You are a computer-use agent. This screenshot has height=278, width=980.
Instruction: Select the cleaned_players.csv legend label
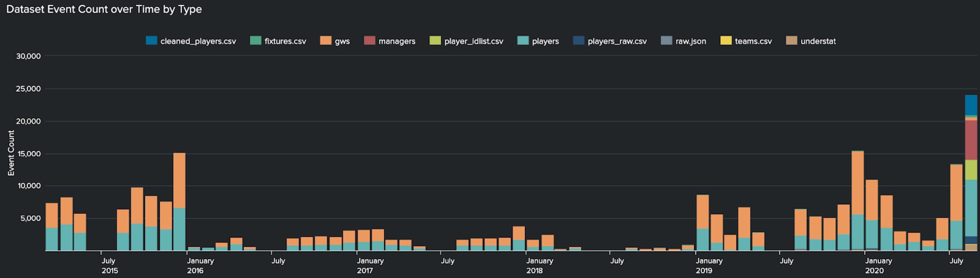[198, 41]
